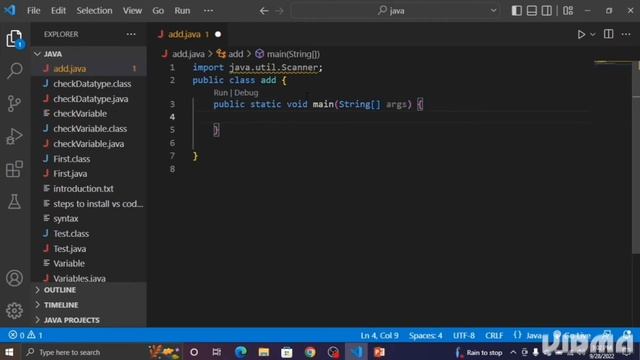The image size is (640, 360).
Task: Expand the JAVA PROJECTS section
Action: tap(89, 320)
